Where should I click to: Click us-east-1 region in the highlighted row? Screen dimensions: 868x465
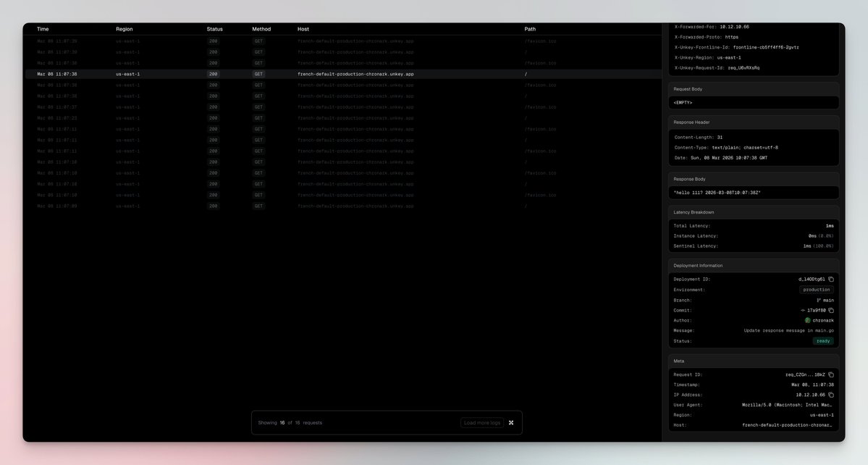tap(128, 74)
